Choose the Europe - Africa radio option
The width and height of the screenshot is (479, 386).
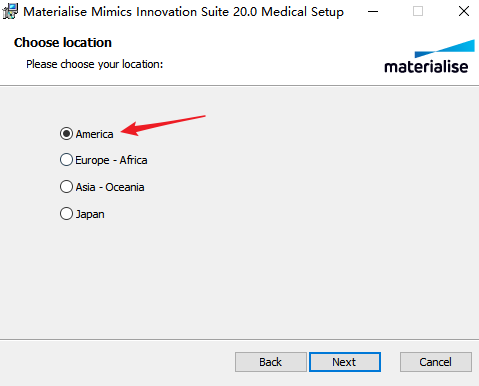tap(66, 160)
